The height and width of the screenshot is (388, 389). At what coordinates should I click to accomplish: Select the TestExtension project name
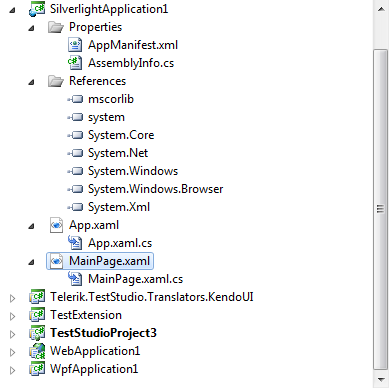tap(86, 315)
